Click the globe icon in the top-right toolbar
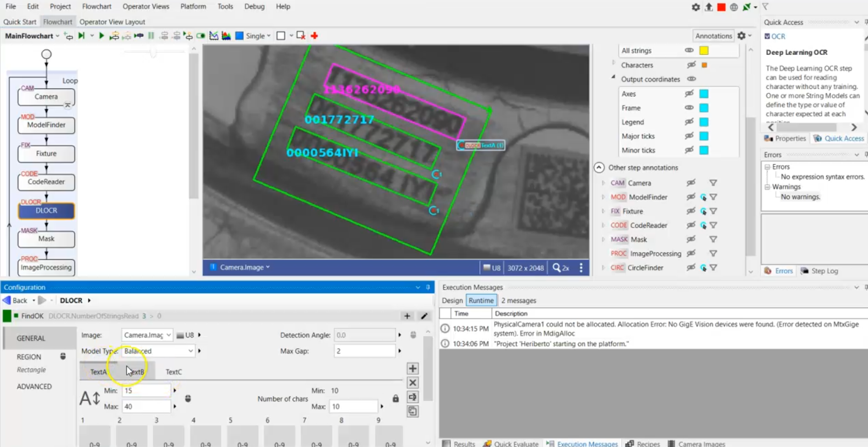This screenshot has height=447, width=868. click(734, 7)
